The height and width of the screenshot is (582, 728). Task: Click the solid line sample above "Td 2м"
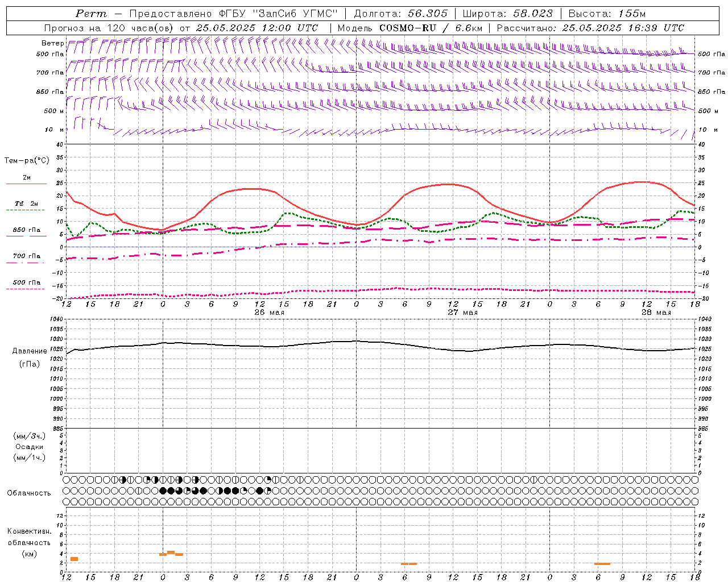click(x=26, y=184)
